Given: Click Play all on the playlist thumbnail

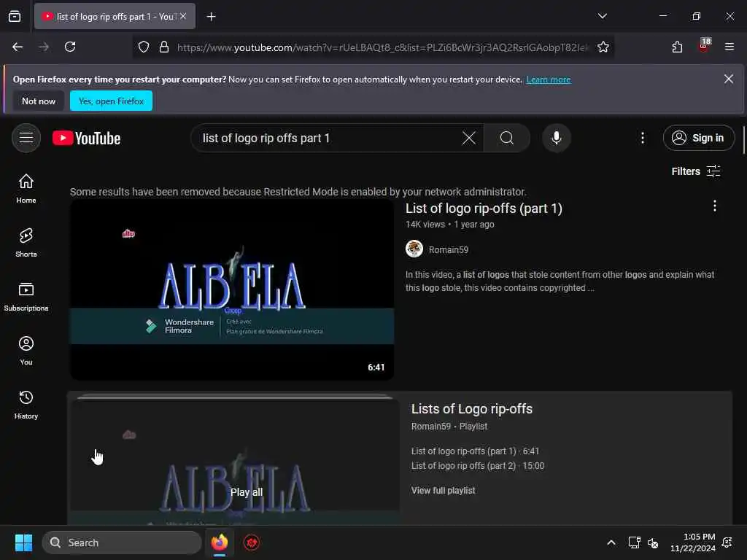Looking at the screenshot, I should tap(247, 492).
